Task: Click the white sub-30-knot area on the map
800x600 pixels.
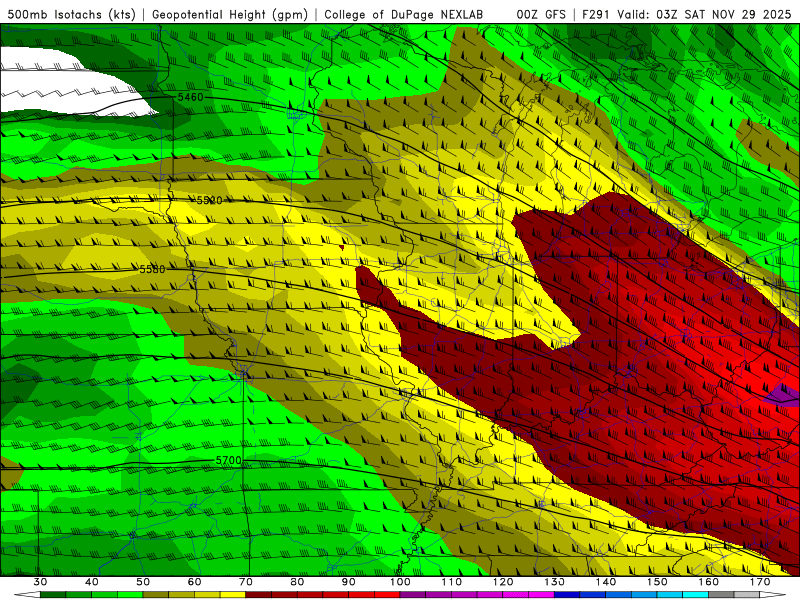Action: (66, 82)
